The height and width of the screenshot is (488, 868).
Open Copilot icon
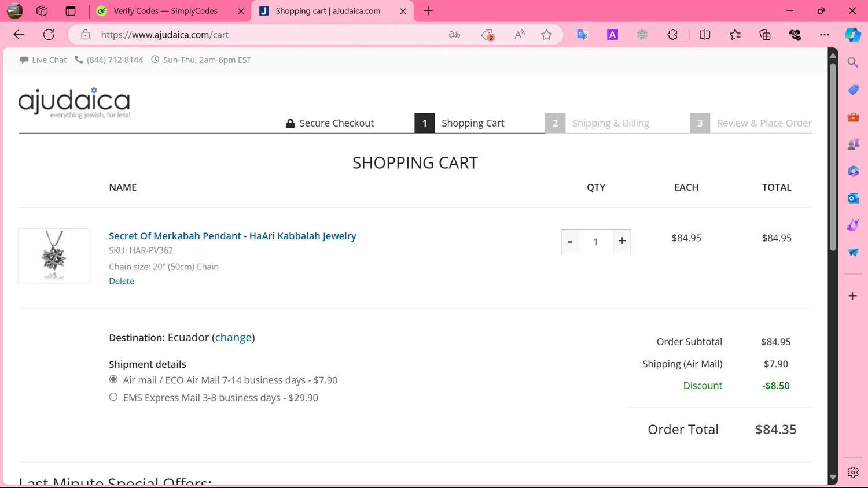coord(853,35)
